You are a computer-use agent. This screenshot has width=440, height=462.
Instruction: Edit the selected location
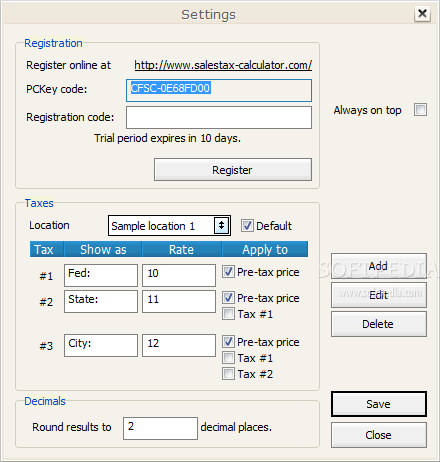click(379, 295)
